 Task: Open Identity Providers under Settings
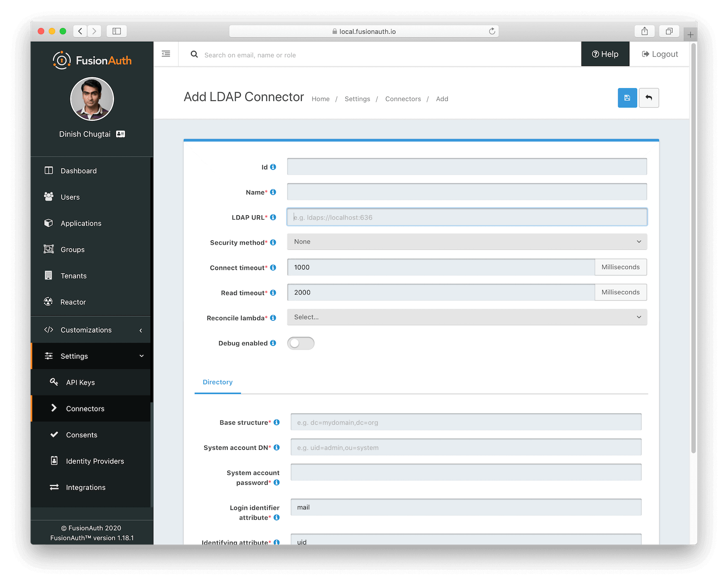tap(91, 461)
